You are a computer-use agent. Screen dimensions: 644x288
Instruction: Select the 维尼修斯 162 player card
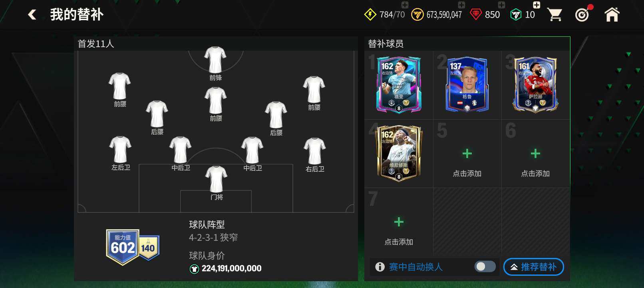[x=399, y=153]
